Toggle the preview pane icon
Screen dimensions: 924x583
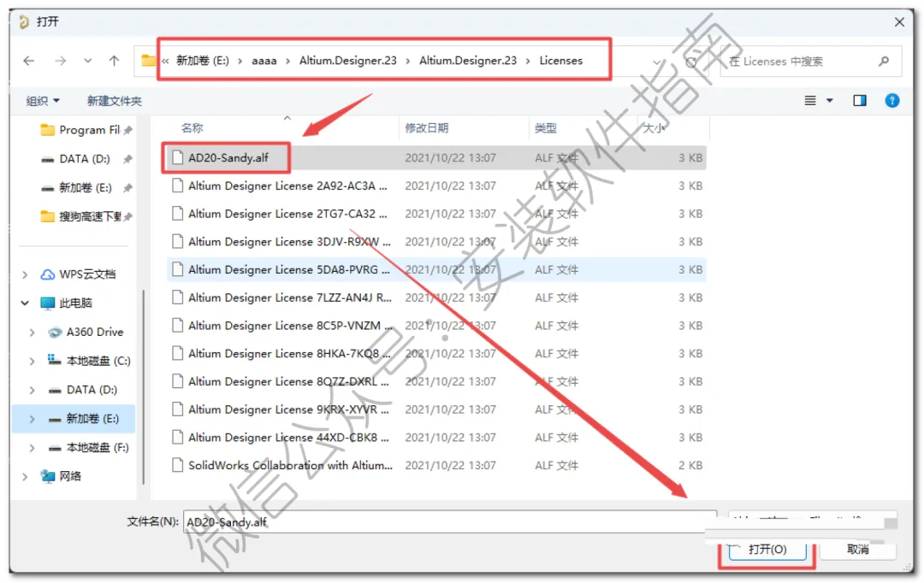(860, 101)
